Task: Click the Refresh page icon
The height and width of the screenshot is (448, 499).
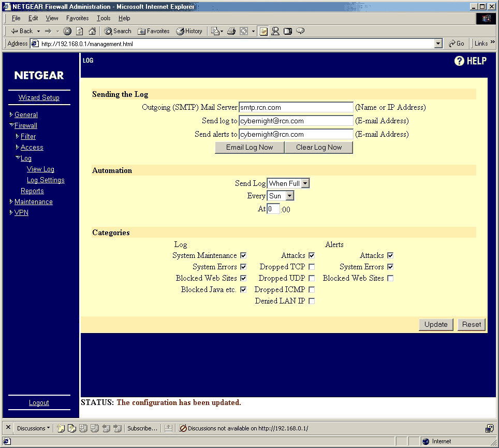Action: tap(80, 31)
